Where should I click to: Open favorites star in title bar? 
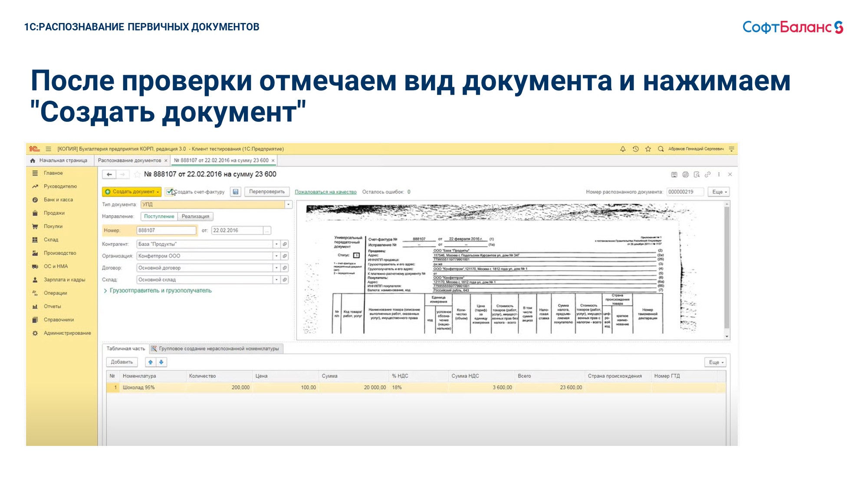pos(648,149)
